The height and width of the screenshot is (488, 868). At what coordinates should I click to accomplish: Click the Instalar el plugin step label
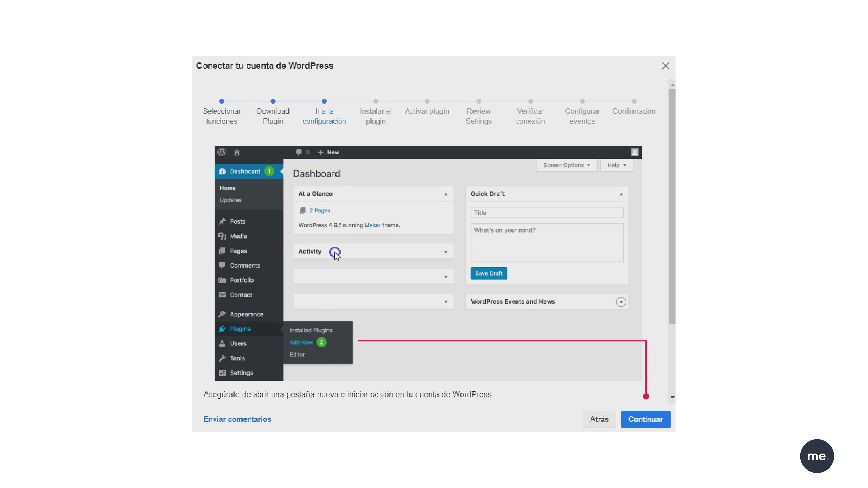pos(375,116)
